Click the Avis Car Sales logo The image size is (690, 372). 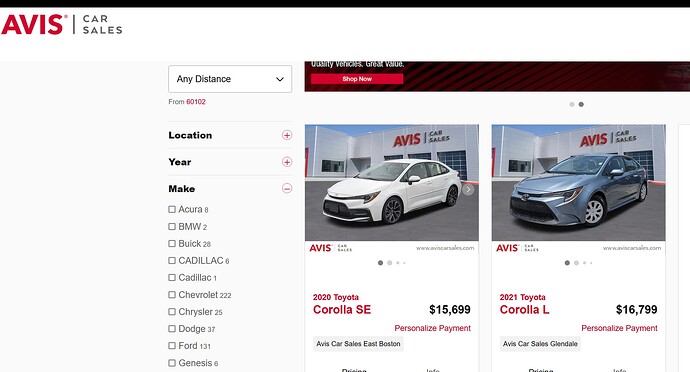(x=62, y=24)
